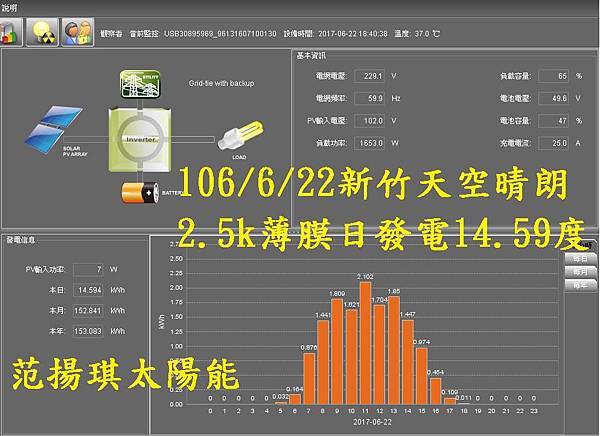Click the 'Grid-tie with backup' mode text
The width and height of the screenshot is (600, 436).
221,83
